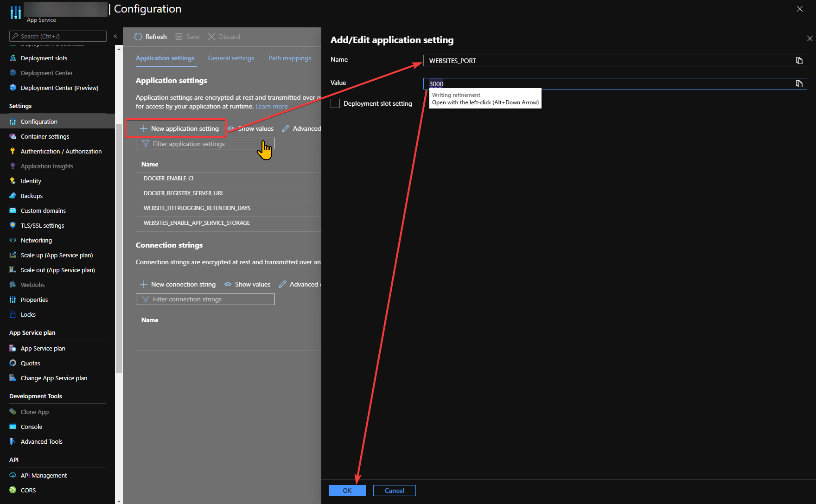This screenshot has height=504, width=816.
Task: Open WebJobs page
Action: click(32, 285)
